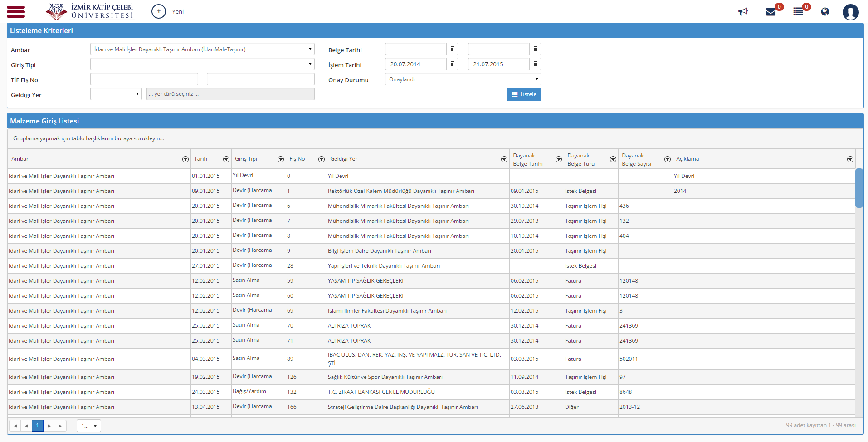This screenshot has height=442, width=868.
Task: Open the hamburger main menu
Action: click(x=16, y=11)
